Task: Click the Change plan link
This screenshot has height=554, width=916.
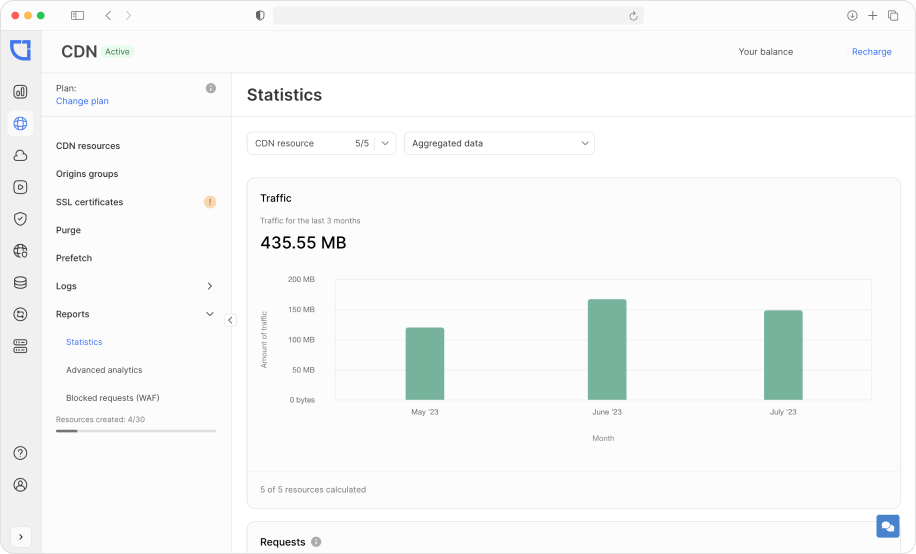Action: coord(82,101)
